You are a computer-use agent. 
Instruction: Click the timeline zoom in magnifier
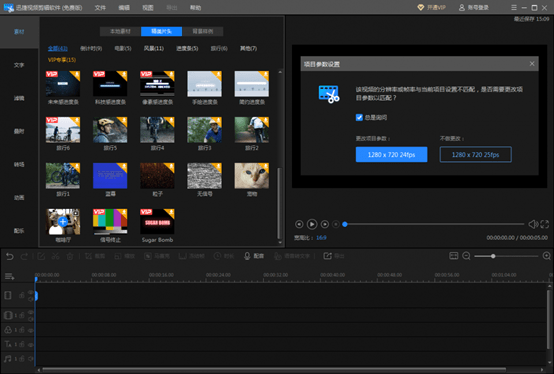pos(546,256)
